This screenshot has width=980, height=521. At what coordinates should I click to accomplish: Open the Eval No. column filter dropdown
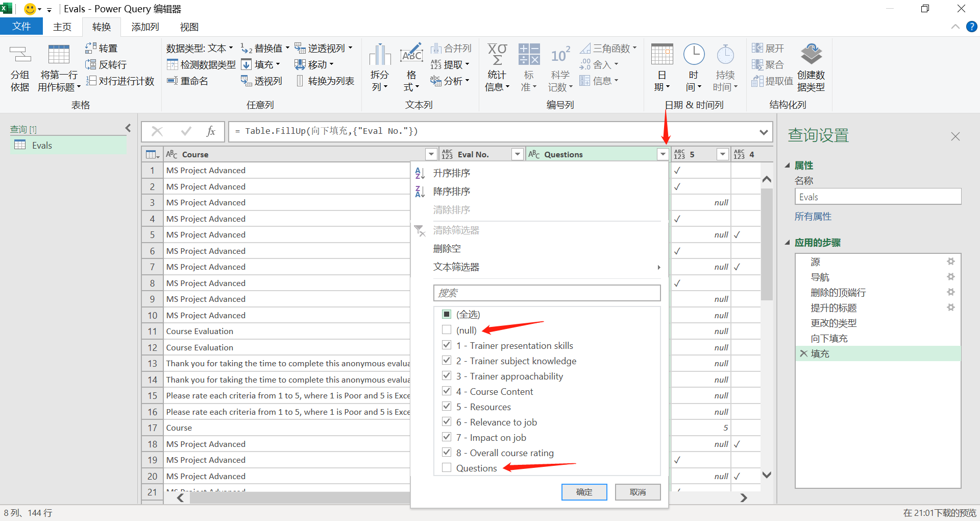tap(517, 154)
